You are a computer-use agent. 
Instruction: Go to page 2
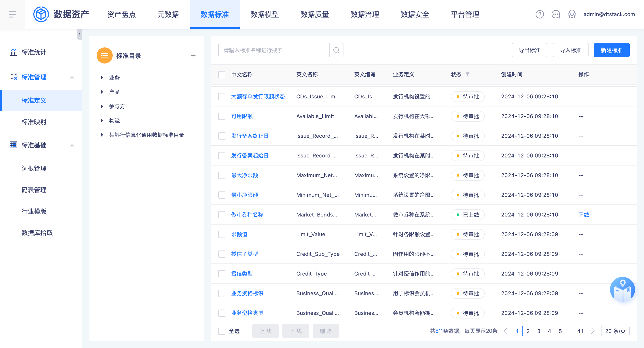click(x=528, y=331)
